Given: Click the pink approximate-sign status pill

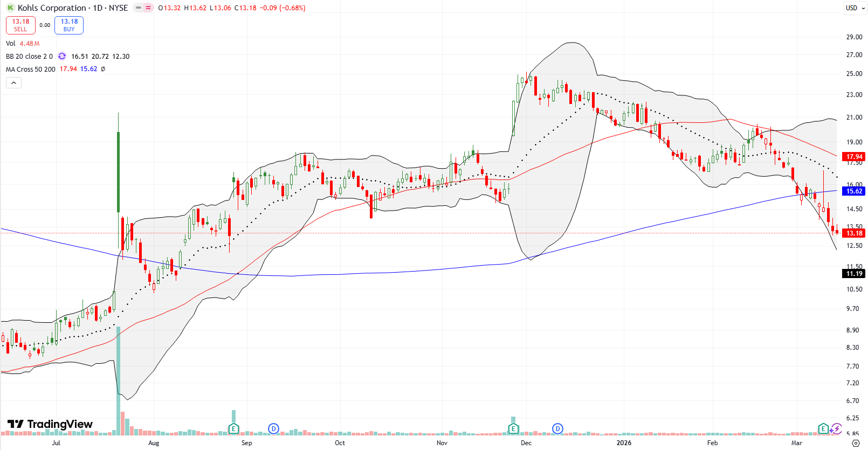Looking at the screenshot, I should [x=148, y=8].
